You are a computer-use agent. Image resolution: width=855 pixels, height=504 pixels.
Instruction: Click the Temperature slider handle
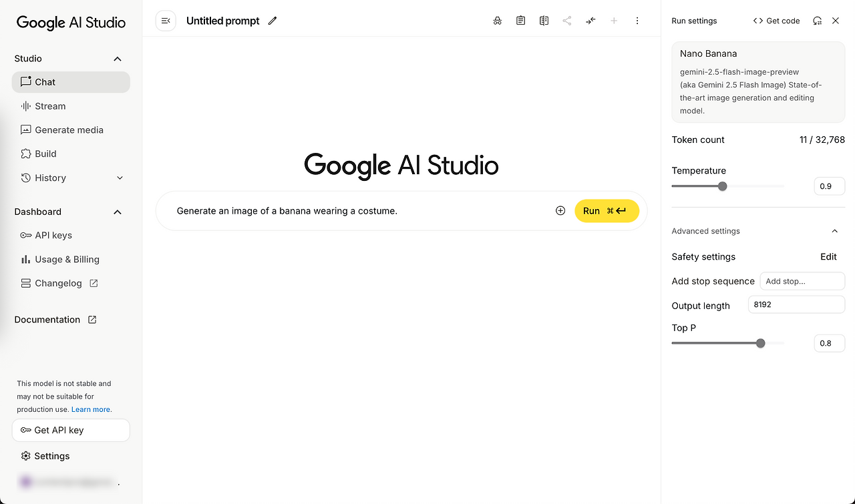[x=722, y=186]
